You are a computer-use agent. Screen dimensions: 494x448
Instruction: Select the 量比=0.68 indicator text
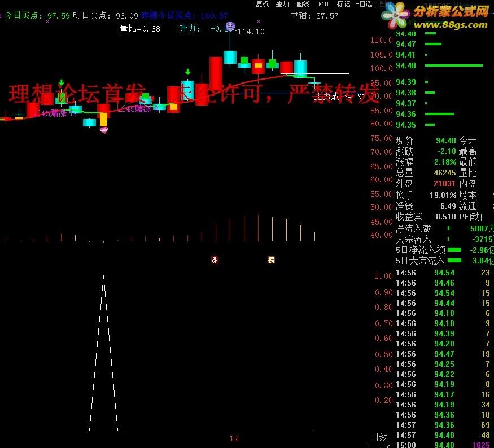[x=140, y=29]
